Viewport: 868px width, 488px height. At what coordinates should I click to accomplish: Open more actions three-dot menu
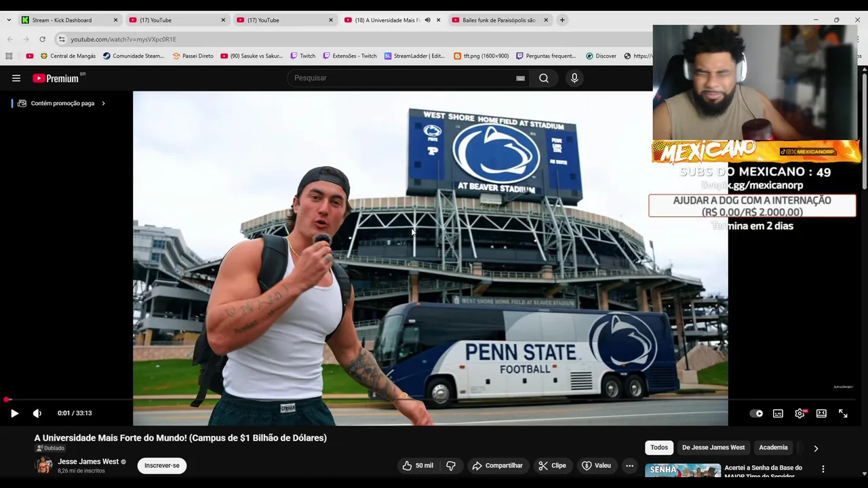[x=629, y=466]
